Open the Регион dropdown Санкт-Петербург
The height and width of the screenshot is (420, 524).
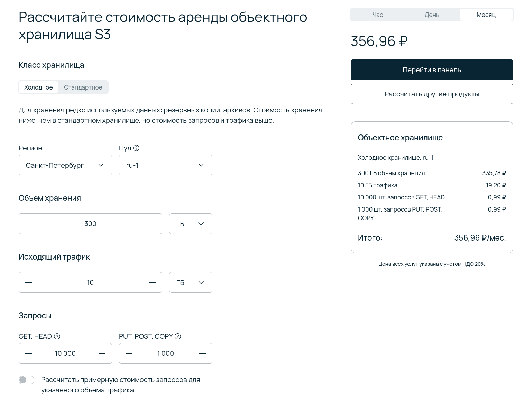pos(65,165)
